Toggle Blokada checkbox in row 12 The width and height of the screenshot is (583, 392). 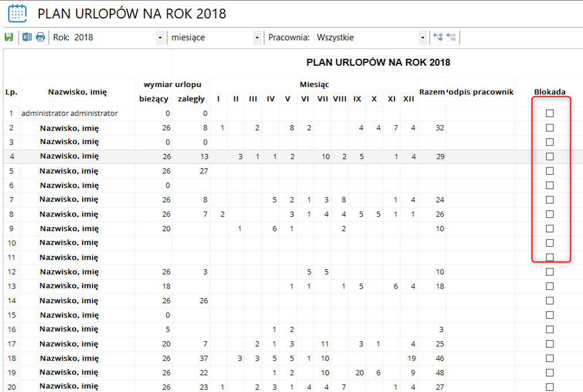pos(550,272)
